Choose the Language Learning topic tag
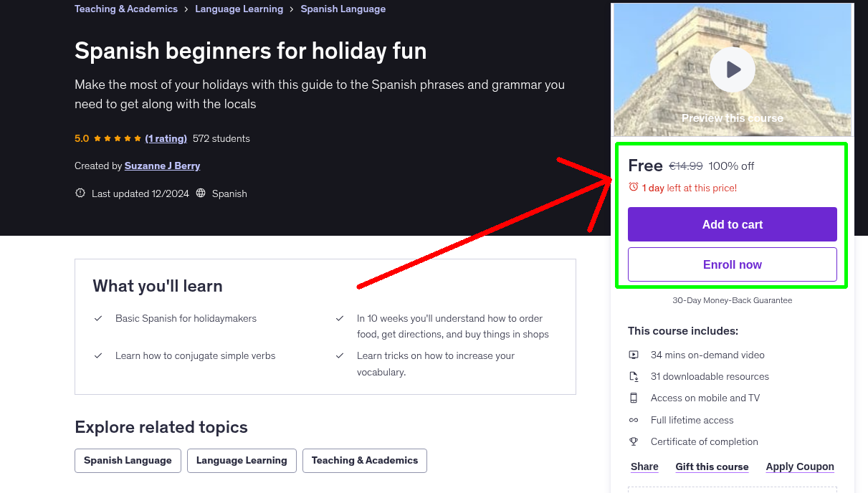The width and height of the screenshot is (868, 493). pyautogui.click(x=242, y=461)
